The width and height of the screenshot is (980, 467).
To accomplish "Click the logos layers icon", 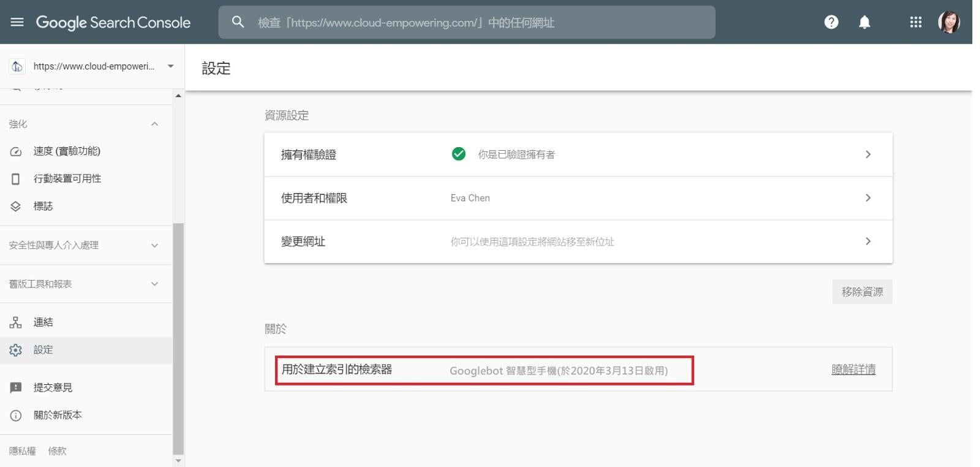I will coord(16,207).
